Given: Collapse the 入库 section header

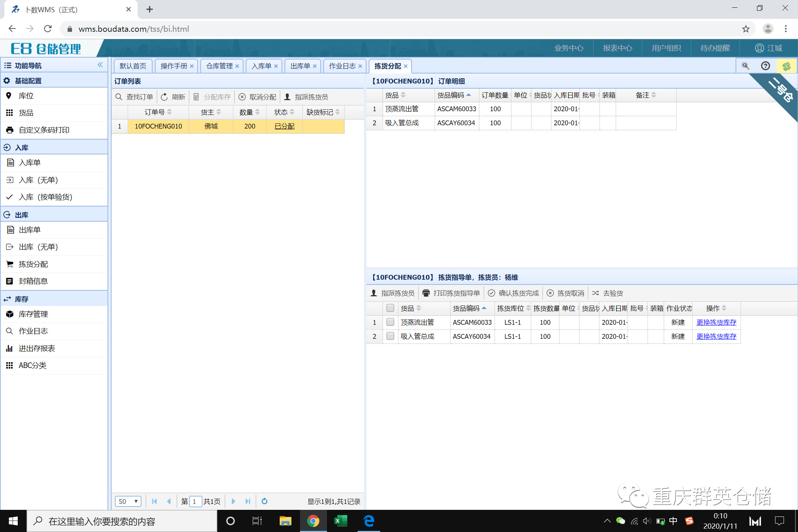Looking at the screenshot, I should (54, 147).
